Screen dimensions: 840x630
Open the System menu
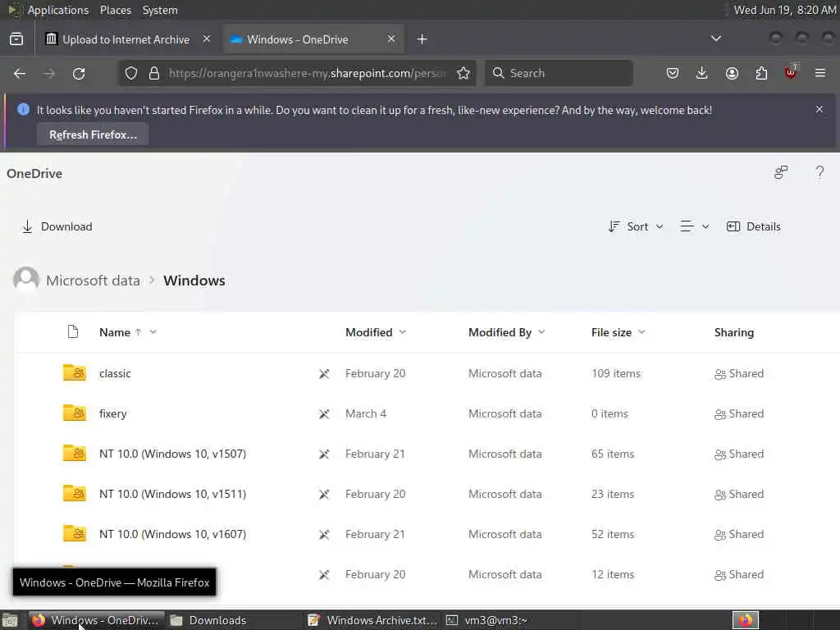pyautogui.click(x=160, y=10)
